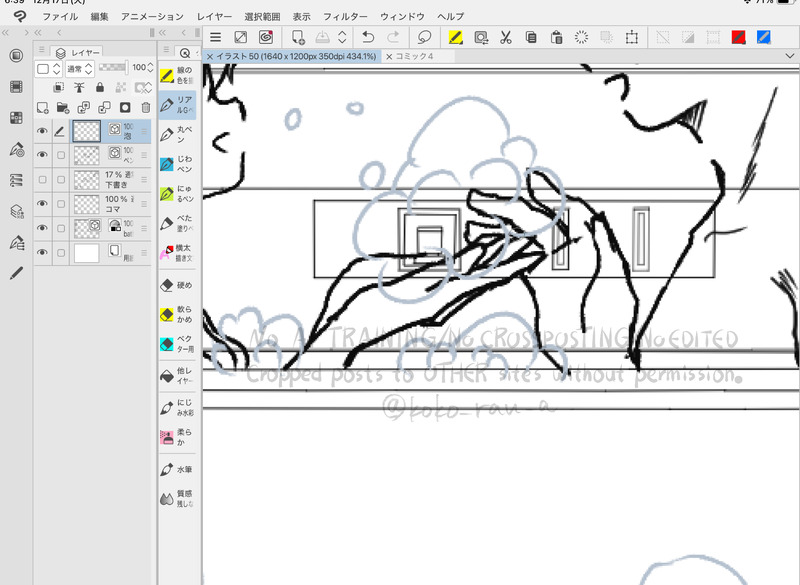This screenshot has width=800, height=585.
Task: Click the blue color pen swatch
Action: click(763, 37)
